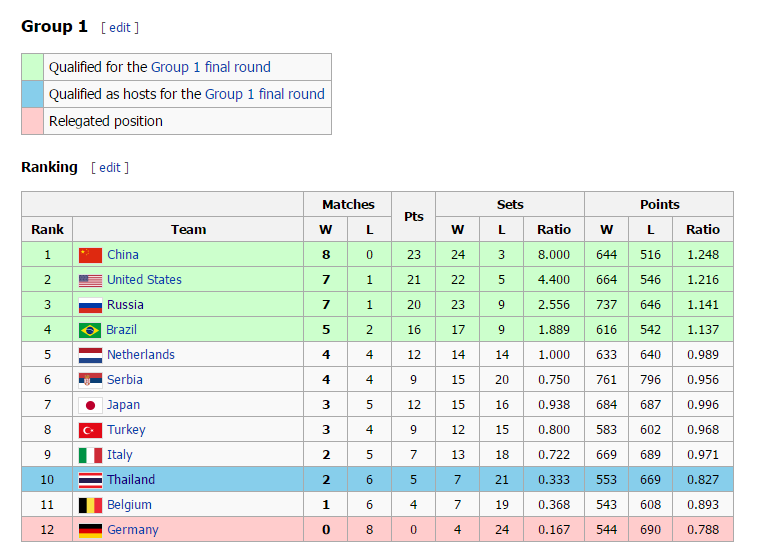Click the Japan flag icon
Viewport: 767px width, 555px height.
(90, 405)
